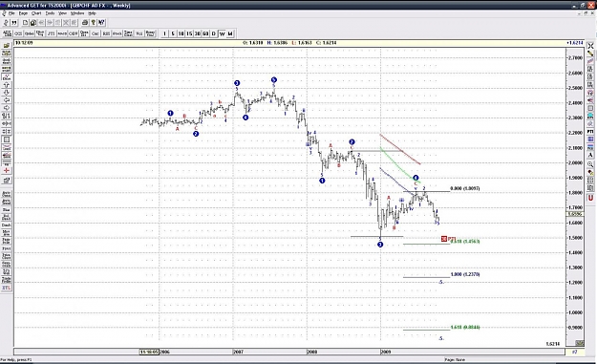597x364 pixels.
Task: Add the OBV indicator
Action: click(74, 33)
